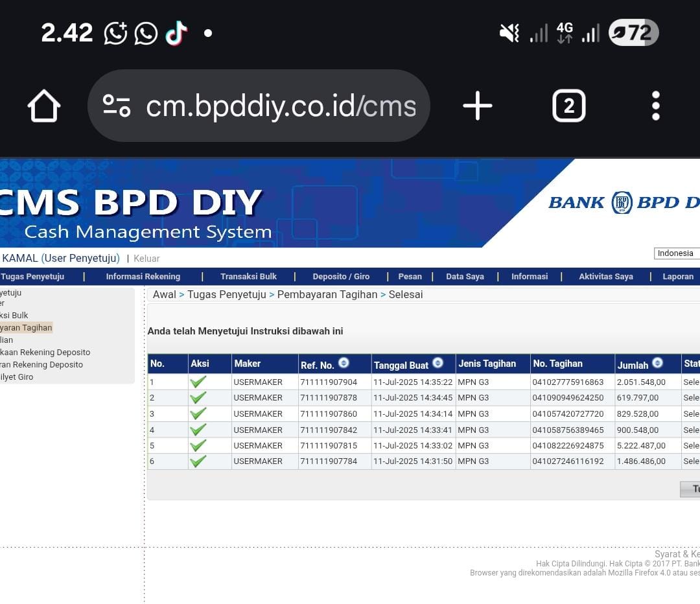Open the Data Saya menu
The height and width of the screenshot is (604, 700).
click(465, 277)
